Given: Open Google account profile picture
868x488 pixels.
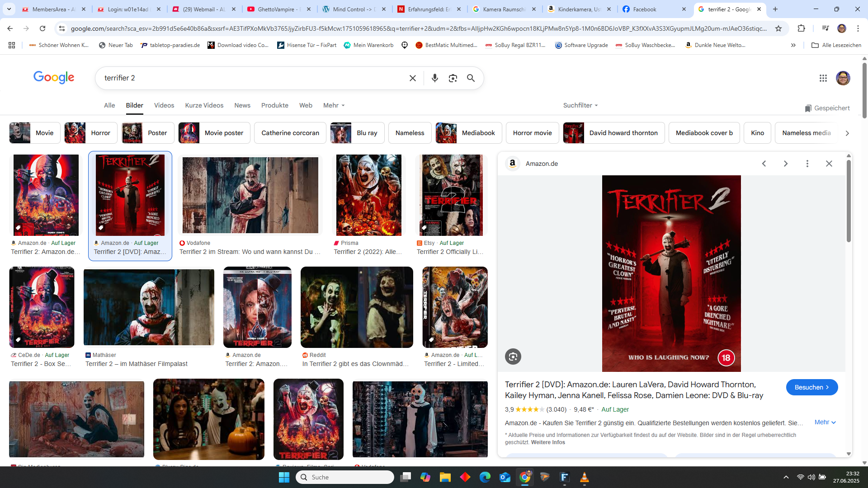Looking at the screenshot, I should pos(843,78).
